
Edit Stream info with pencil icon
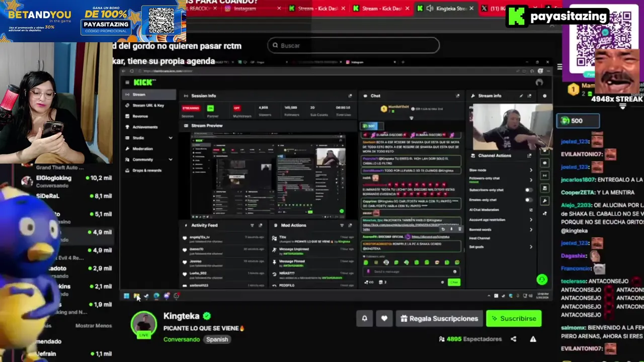point(521,96)
